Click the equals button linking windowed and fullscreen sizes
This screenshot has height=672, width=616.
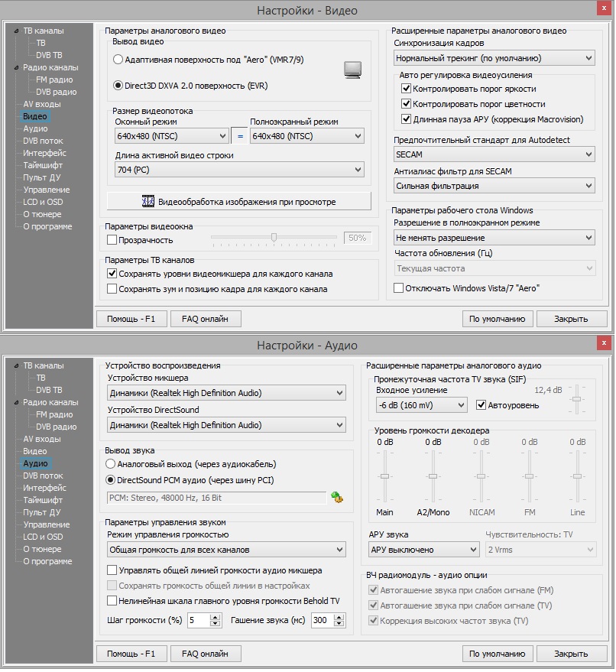(239, 136)
